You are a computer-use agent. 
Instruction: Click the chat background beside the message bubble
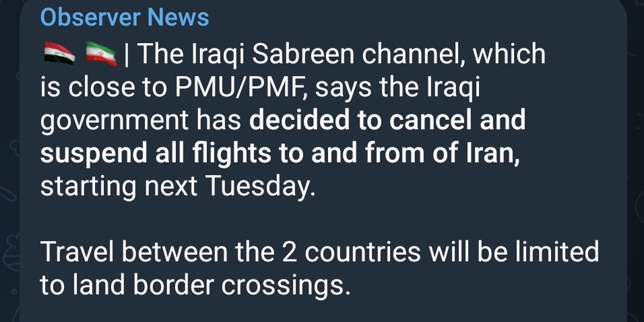click(x=635, y=164)
